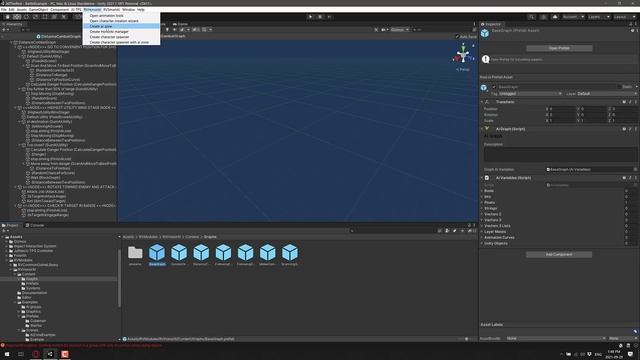This screenshot has width=640, height=360.
Task: Open the Gizmos dropdown in scene view
Action: click(400, 30)
